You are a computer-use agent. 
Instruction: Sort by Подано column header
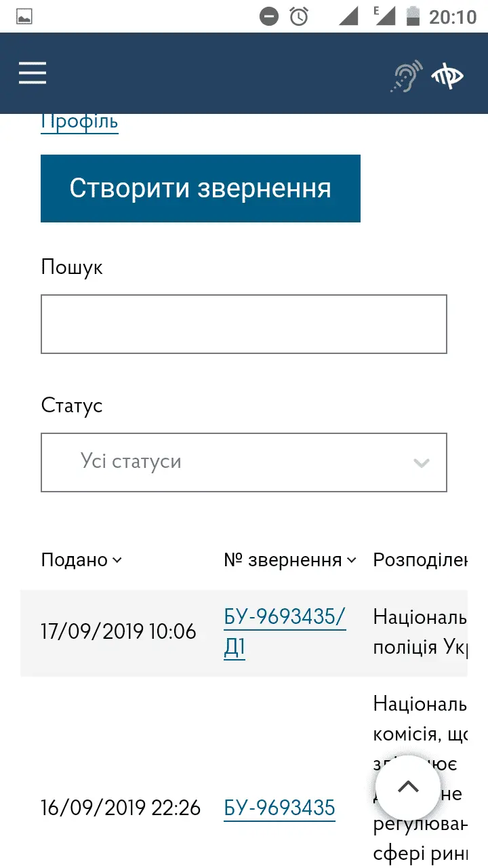pyautogui.click(x=81, y=560)
